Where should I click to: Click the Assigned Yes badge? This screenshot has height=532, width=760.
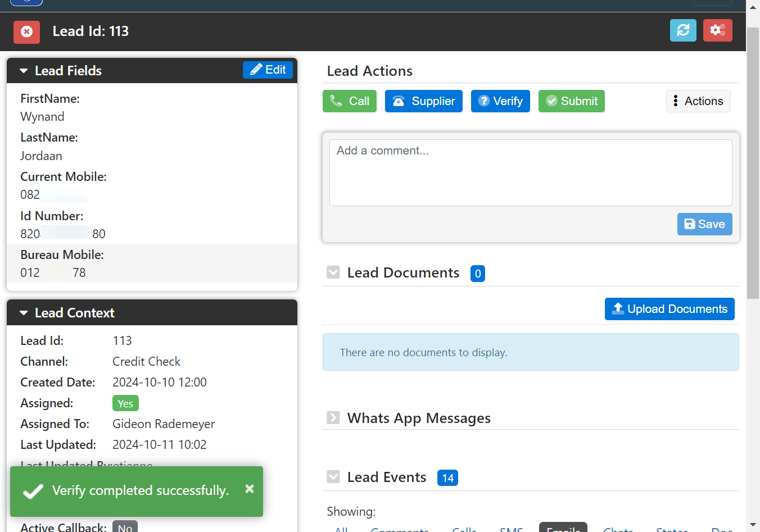(x=125, y=403)
